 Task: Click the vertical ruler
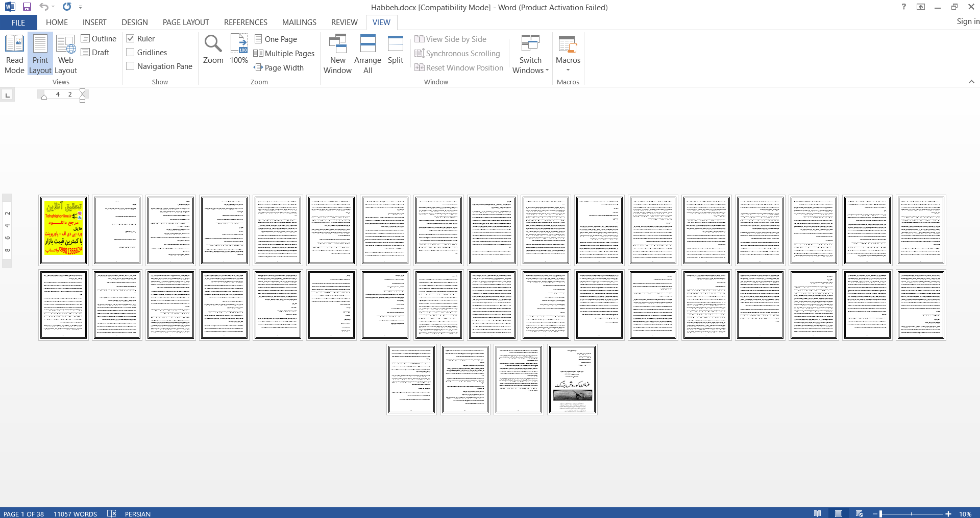coord(7,230)
